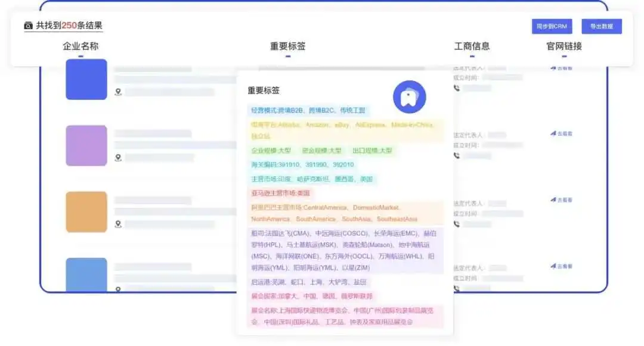The width and height of the screenshot is (644, 346).
Task: Open the orange company thumbnail
Action: 86,212
